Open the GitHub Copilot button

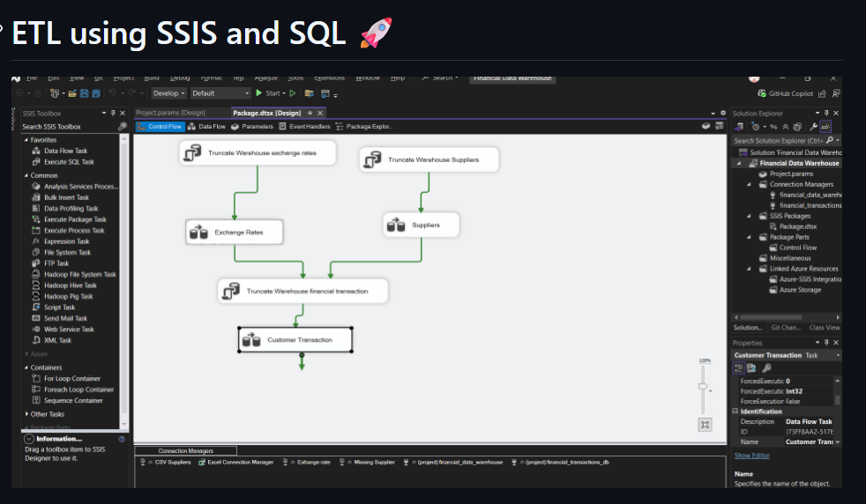tap(786, 93)
